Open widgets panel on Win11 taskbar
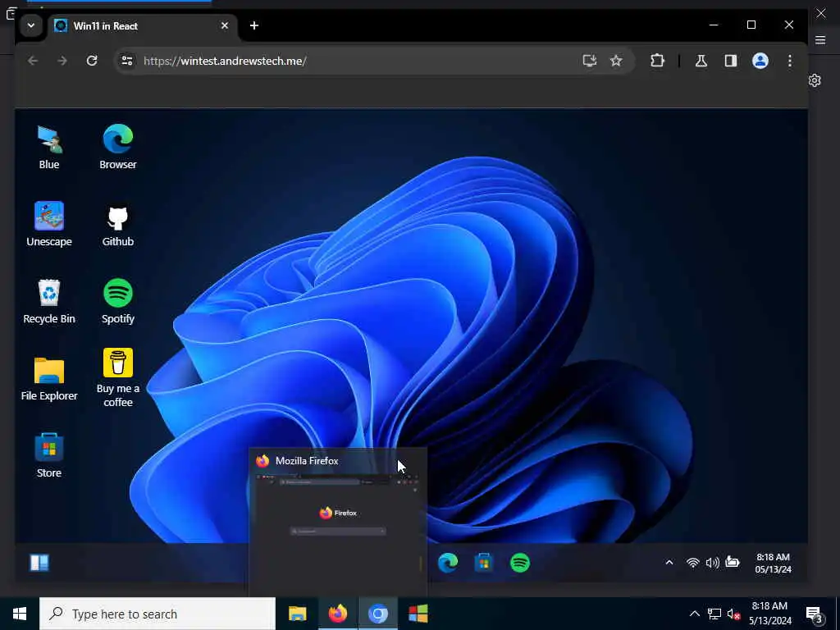840x630 pixels. [39, 563]
